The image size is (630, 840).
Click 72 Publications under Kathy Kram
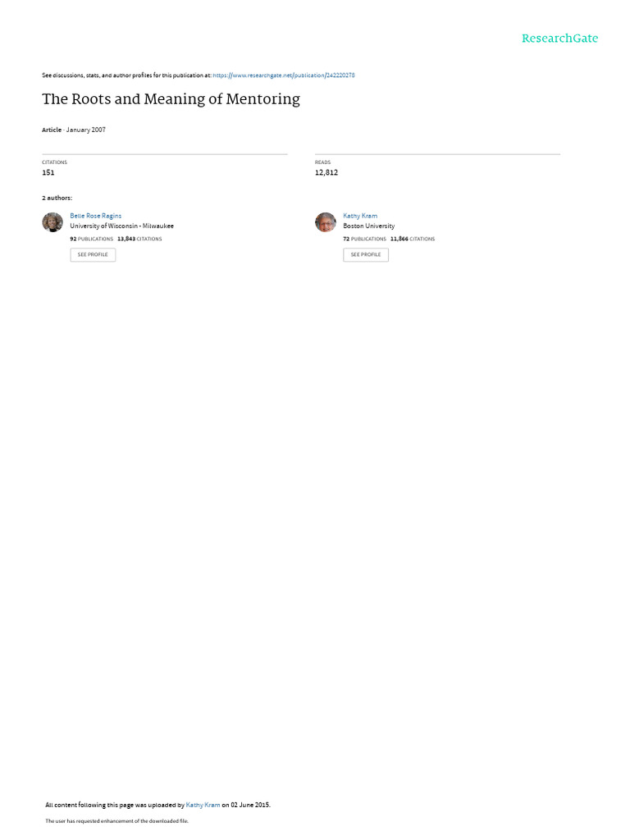365,239
